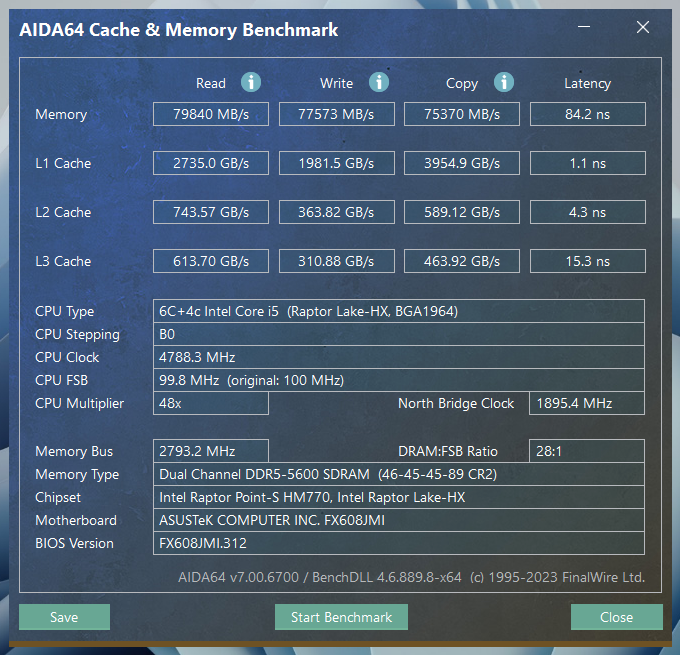This screenshot has height=655, width=680.
Task: Click BIOS Version value FX608JMI.312
Action: (399, 543)
